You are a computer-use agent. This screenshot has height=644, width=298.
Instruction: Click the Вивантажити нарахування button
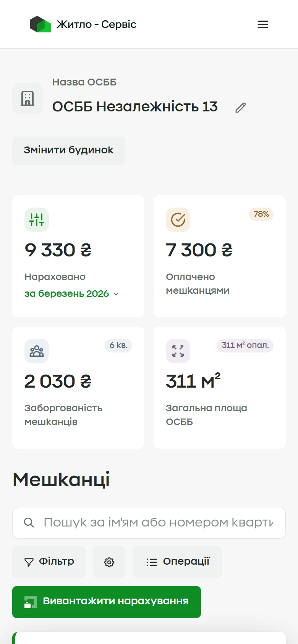coord(107,602)
